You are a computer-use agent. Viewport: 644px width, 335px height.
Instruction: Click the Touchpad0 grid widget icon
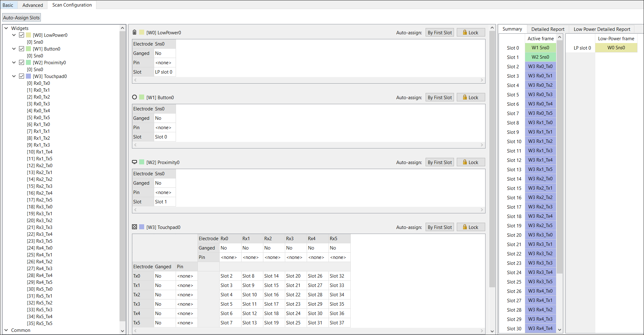click(x=134, y=227)
